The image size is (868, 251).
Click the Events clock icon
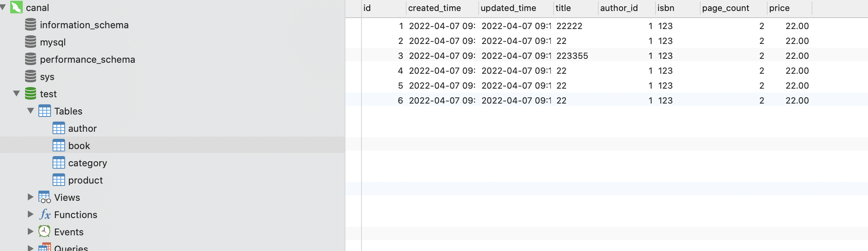point(45,231)
